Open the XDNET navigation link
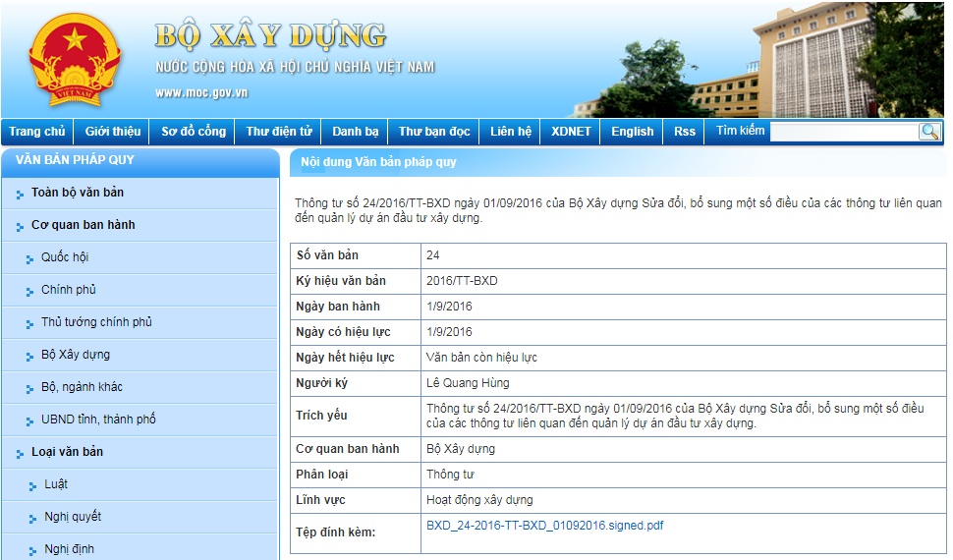The image size is (953, 560). [571, 132]
